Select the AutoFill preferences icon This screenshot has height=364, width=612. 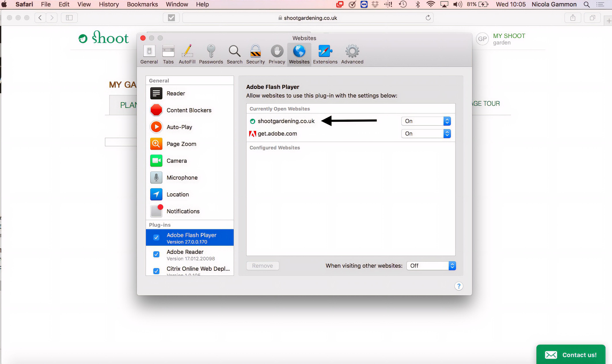tap(187, 54)
